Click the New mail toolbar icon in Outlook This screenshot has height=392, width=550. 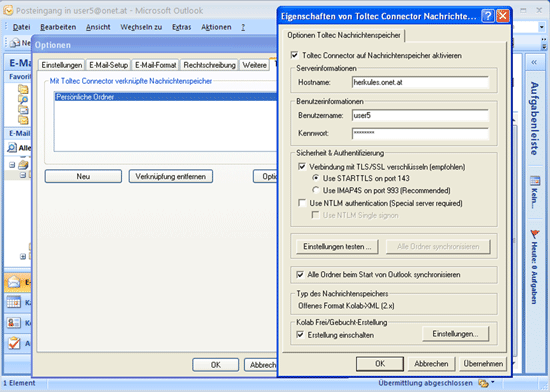click(15, 43)
